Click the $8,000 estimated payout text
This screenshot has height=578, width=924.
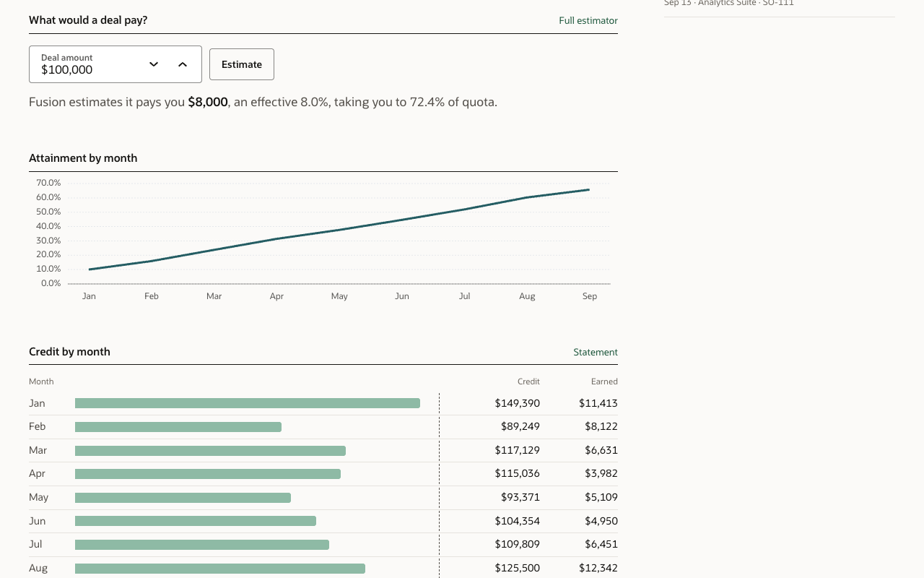coord(208,102)
